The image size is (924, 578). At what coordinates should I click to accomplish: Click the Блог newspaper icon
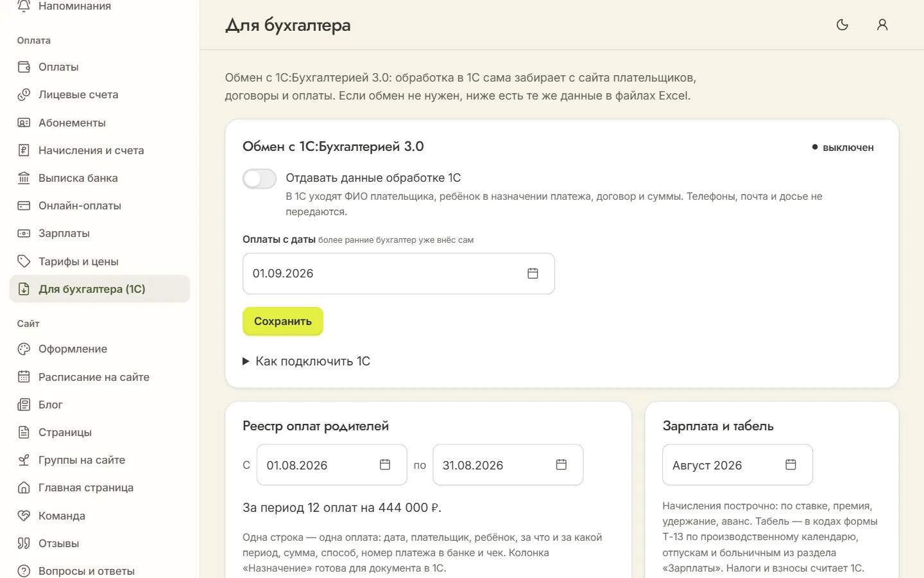tap(24, 405)
